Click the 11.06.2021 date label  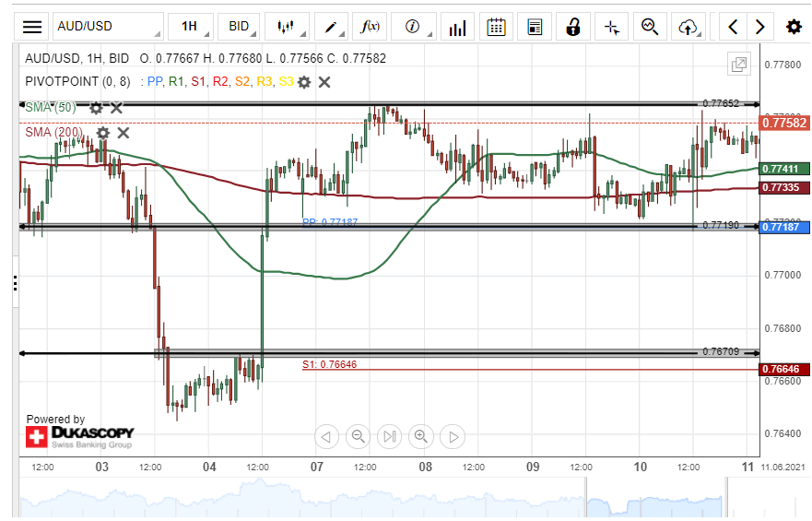click(783, 468)
